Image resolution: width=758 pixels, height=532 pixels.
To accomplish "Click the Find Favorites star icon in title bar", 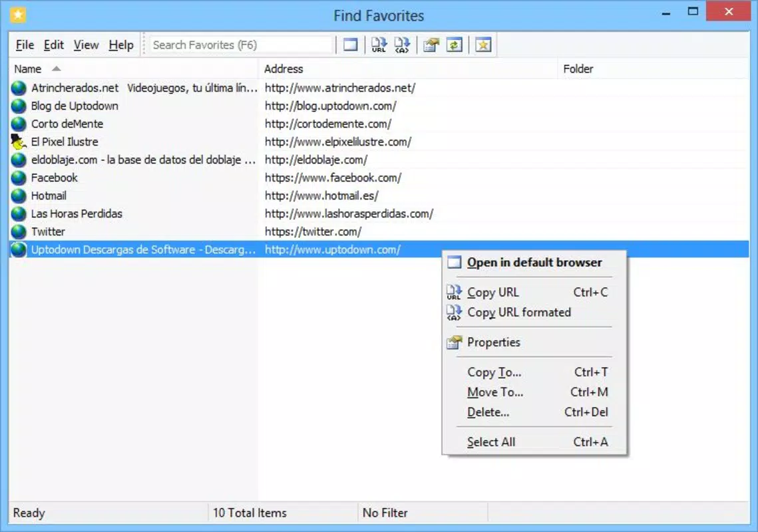I will (18, 15).
